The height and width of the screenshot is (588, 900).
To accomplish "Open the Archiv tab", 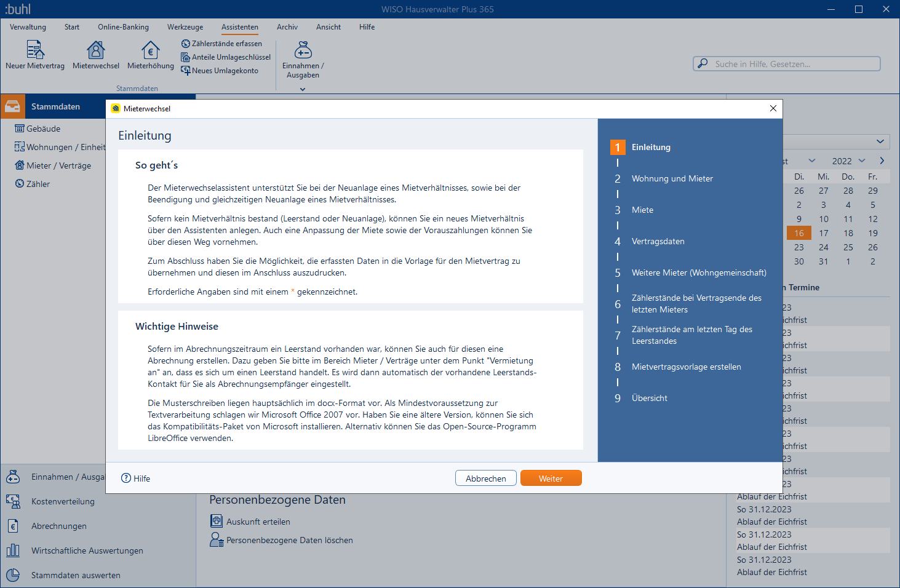I will pyautogui.click(x=287, y=27).
